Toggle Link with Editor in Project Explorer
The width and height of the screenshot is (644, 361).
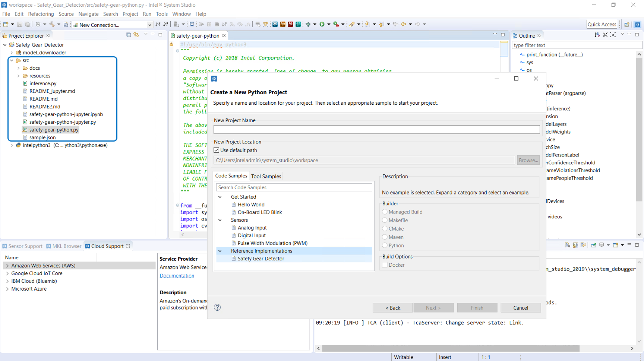pos(136,35)
